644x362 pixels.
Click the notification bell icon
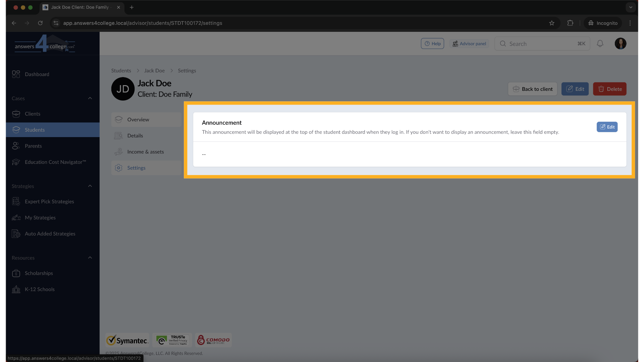(x=600, y=44)
